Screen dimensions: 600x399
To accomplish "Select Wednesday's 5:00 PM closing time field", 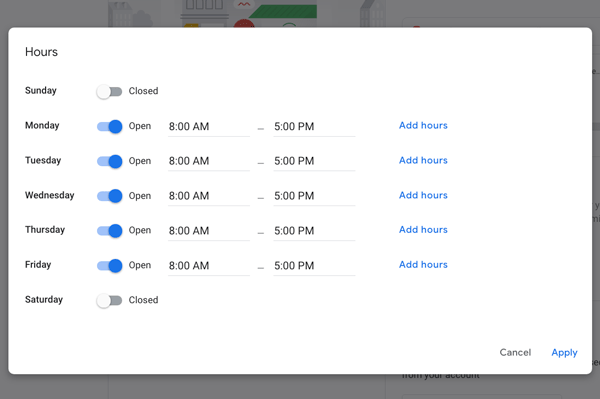I will coord(314,196).
